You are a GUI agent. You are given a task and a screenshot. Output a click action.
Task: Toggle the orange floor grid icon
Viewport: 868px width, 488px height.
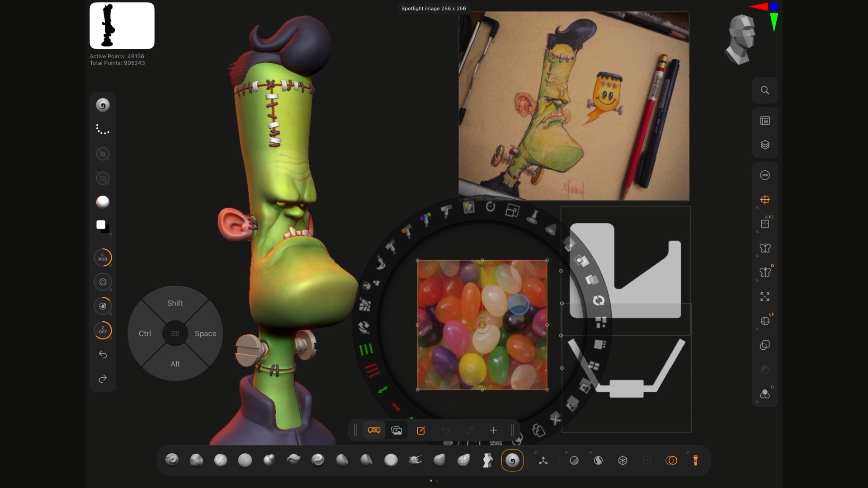[765, 200]
